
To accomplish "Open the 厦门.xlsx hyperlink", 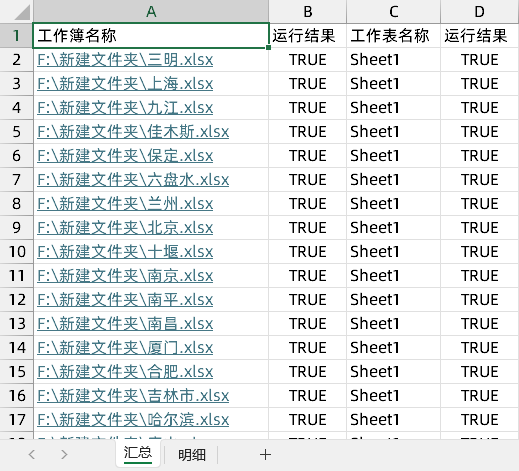I will click(125, 348).
